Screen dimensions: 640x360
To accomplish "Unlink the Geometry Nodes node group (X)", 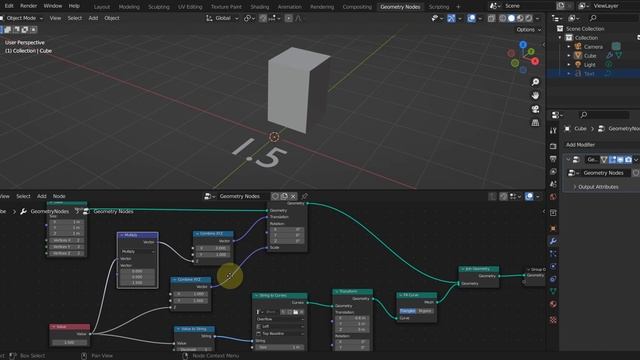I will pos(293,196).
